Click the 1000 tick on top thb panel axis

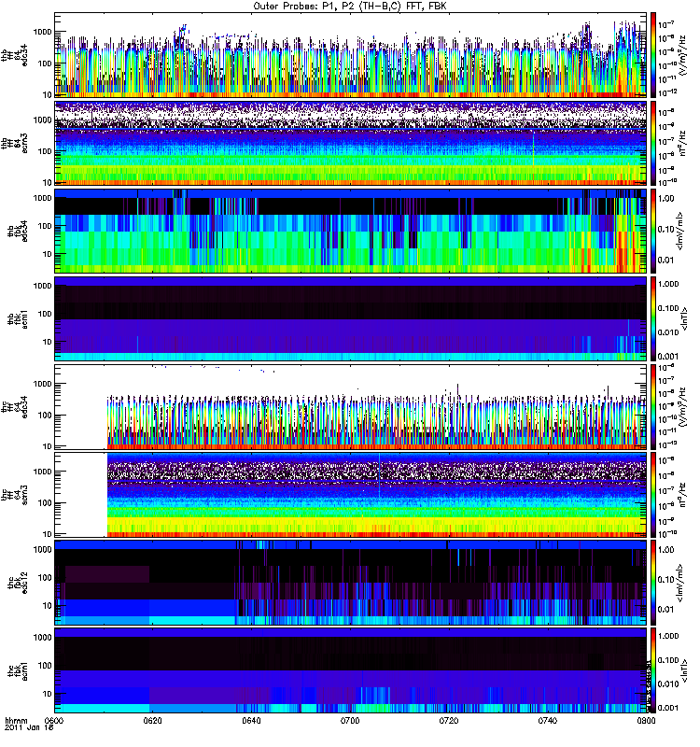pos(43,32)
